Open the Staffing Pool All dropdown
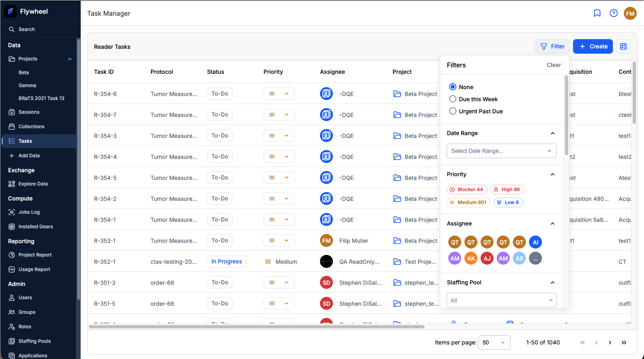This screenshot has width=644, height=359. click(502, 300)
